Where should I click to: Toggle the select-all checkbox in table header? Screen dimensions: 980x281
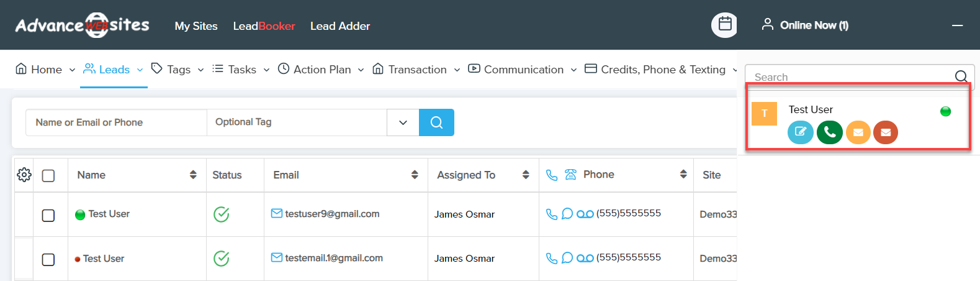(x=48, y=176)
